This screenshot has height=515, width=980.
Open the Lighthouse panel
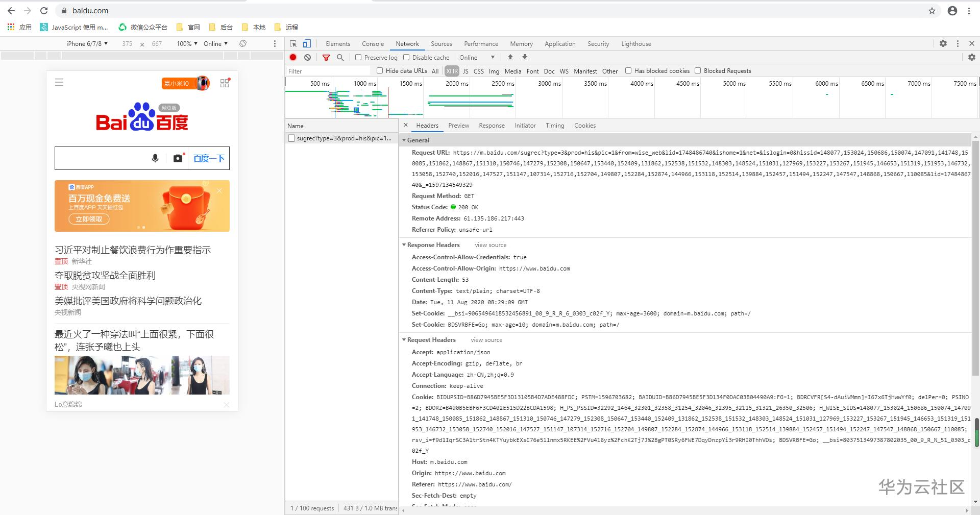(x=636, y=44)
